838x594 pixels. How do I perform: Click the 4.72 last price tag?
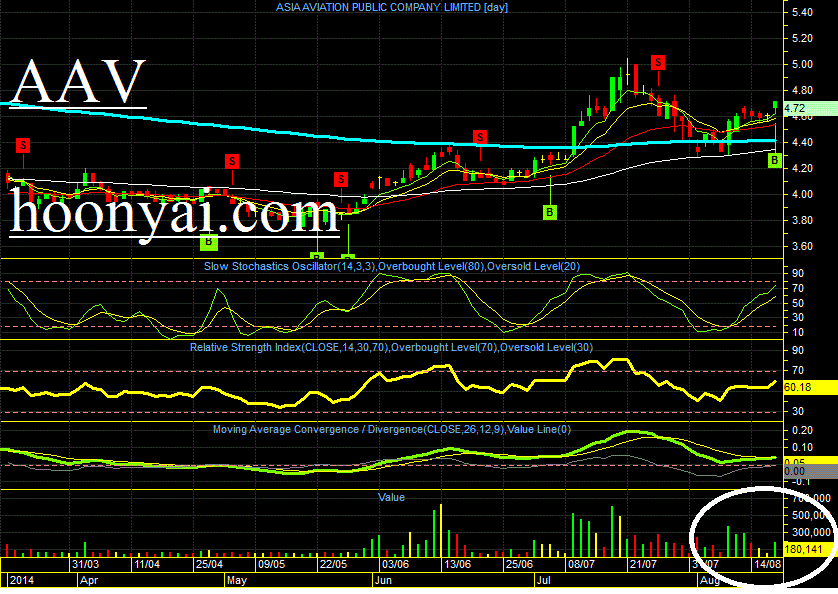tap(810, 109)
